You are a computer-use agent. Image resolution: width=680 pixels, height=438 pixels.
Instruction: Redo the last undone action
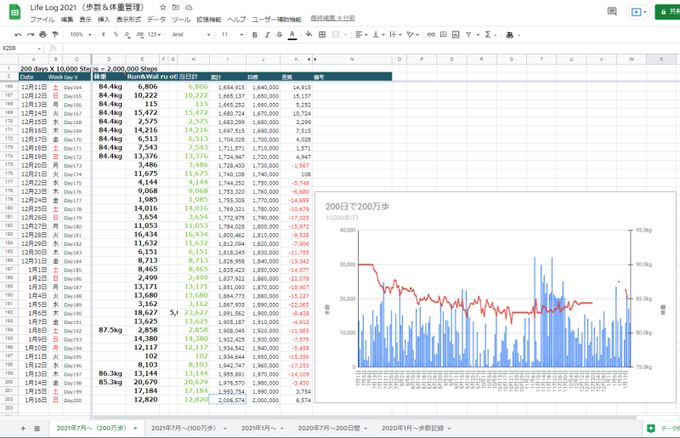click(x=30, y=34)
